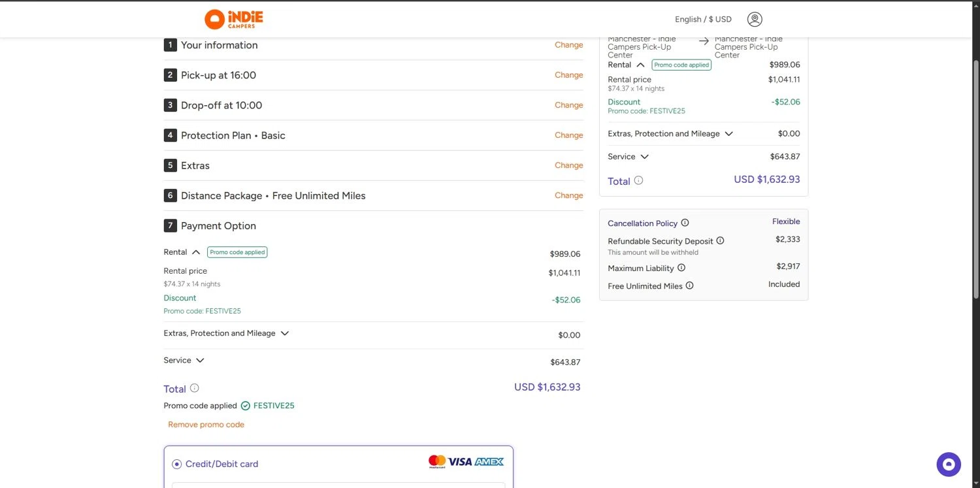Expand Extras, Protection and Mileage in sidebar
Viewport: 980px width, 488px height.
[729, 133]
